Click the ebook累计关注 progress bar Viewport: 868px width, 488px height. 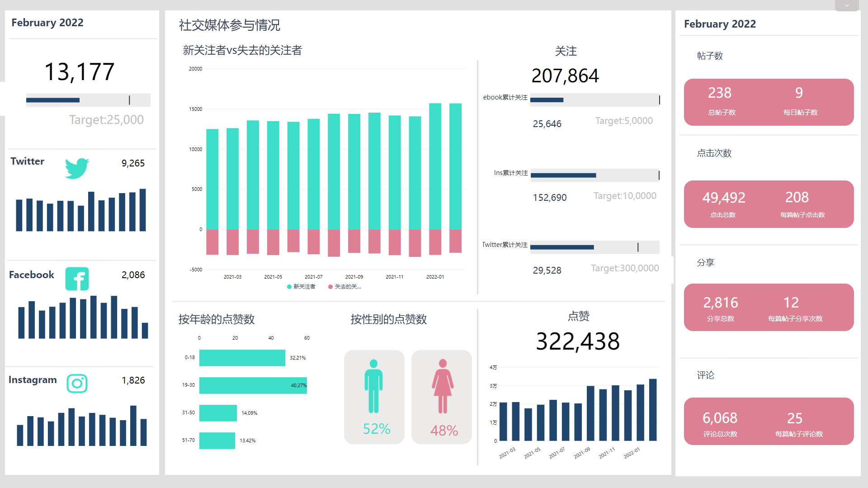coord(594,100)
